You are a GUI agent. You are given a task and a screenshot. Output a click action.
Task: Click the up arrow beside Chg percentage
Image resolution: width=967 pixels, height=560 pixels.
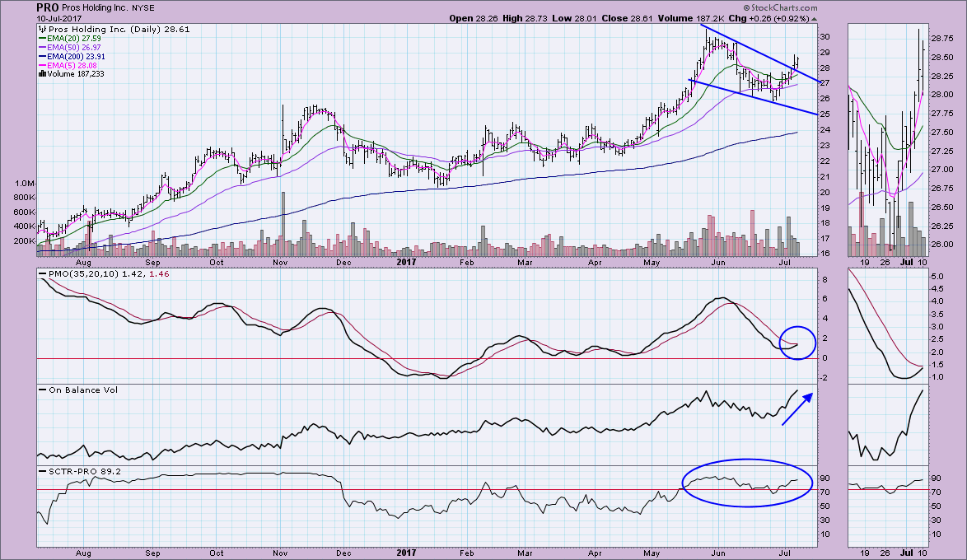[815, 18]
